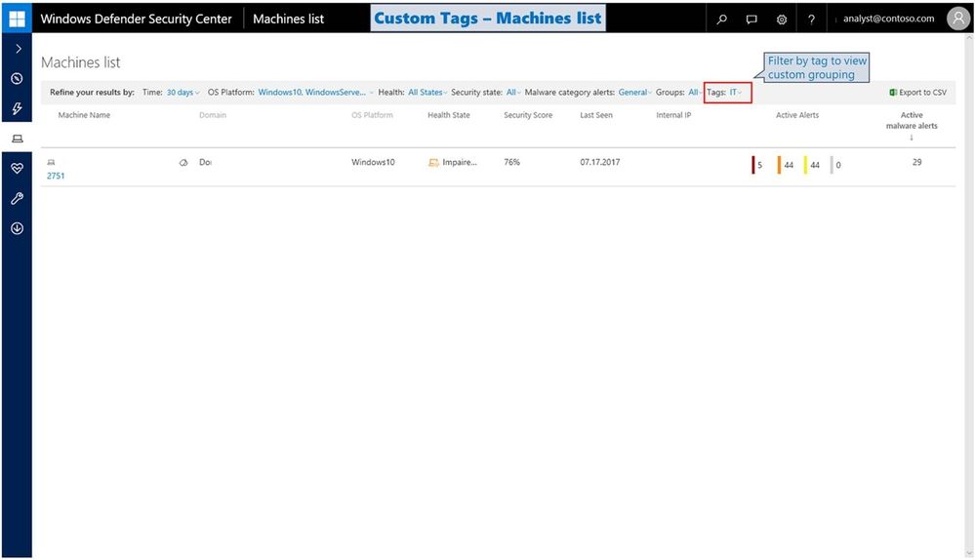Click the 76% security score value
This screenshot has height=560, width=975.
click(511, 162)
